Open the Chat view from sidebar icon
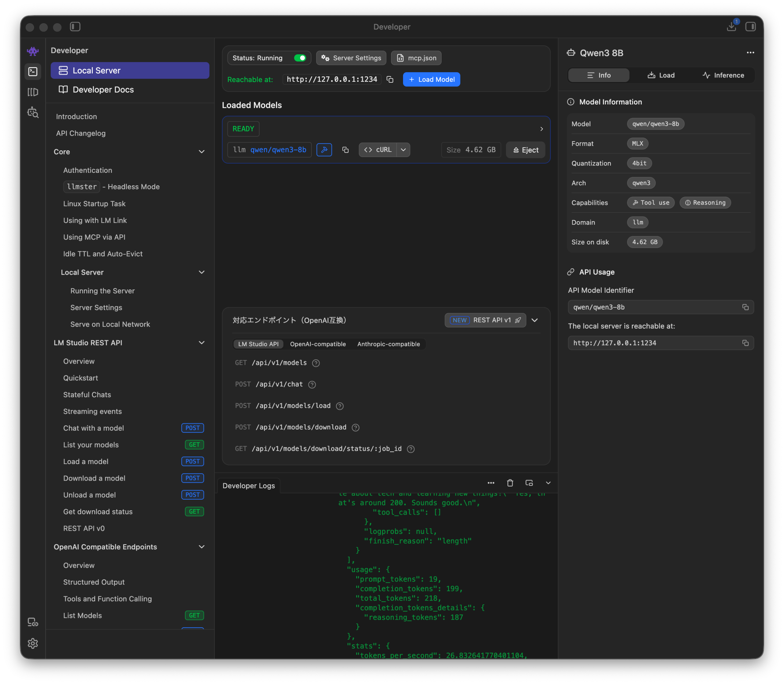784x684 pixels. click(x=33, y=51)
